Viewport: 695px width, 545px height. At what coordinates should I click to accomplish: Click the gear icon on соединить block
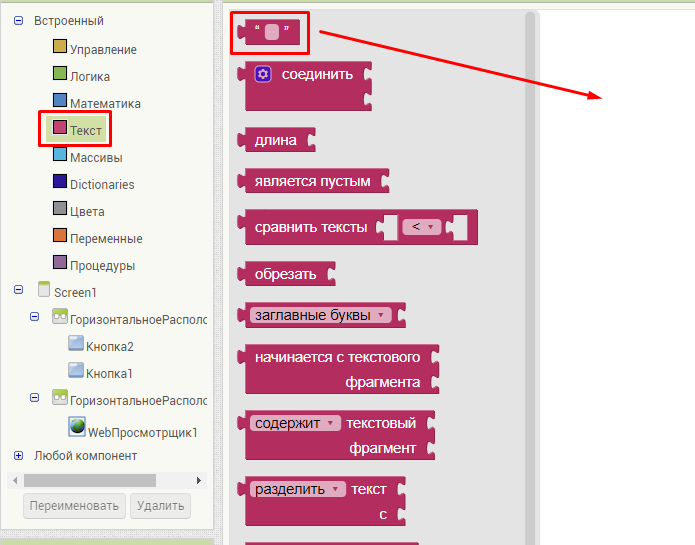(x=263, y=74)
